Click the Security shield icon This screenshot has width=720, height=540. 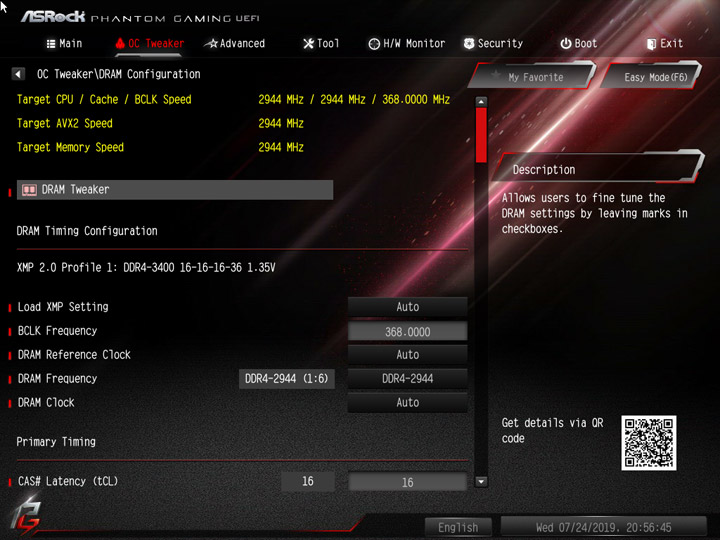click(x=469, y=44)
